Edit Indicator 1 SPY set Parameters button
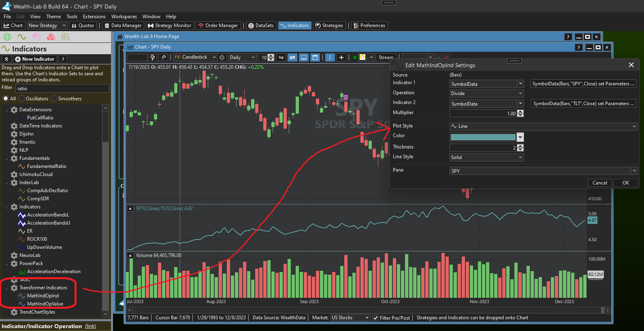 coord(583,84)
